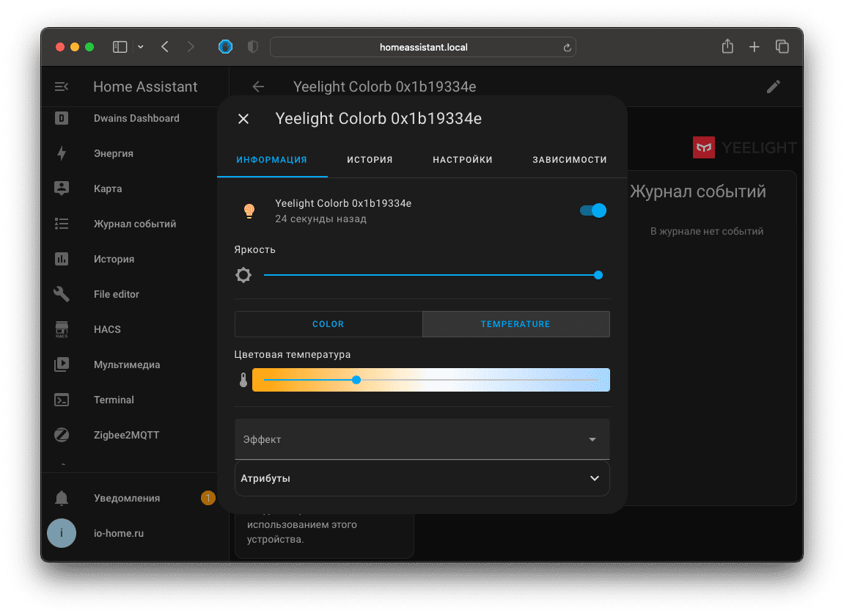Screen dimensions: 844x616
Task: Go back using the device page arrow
Action: (258, 87)
